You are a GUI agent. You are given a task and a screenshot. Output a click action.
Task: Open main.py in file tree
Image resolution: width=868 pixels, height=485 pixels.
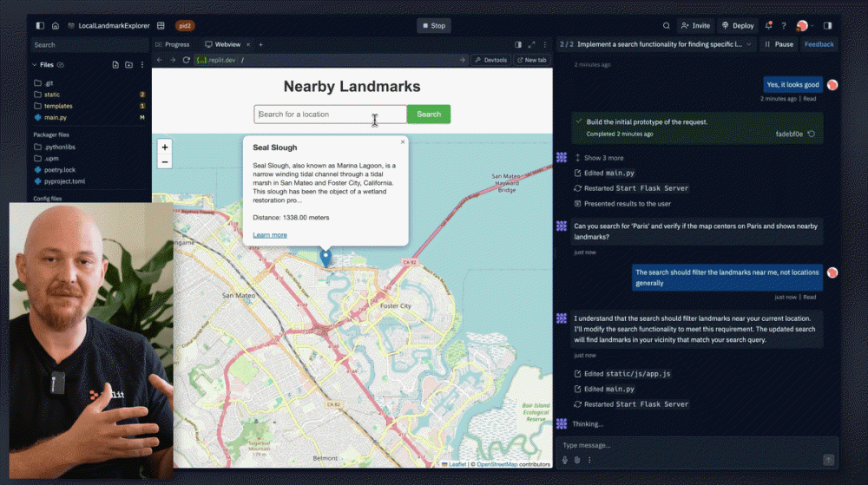(x=55, y=117)
